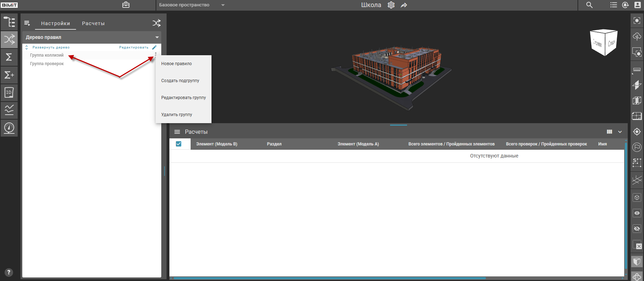
Task: Toggle the eye visibility icon in right toolbar
Action: [637, 213]
